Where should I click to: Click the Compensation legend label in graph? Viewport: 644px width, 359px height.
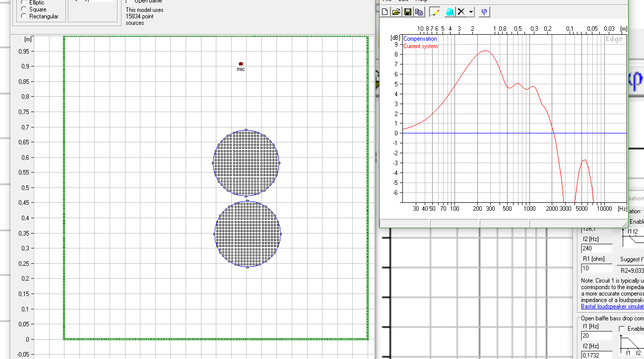click(420, 39)
